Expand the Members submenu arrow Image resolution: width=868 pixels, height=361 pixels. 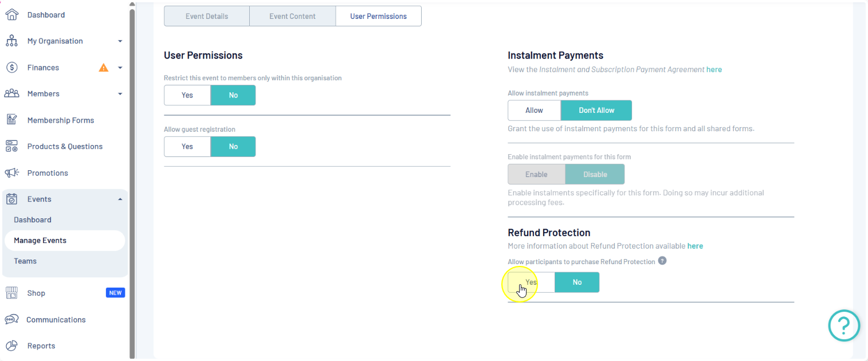(x=120, y=94)
